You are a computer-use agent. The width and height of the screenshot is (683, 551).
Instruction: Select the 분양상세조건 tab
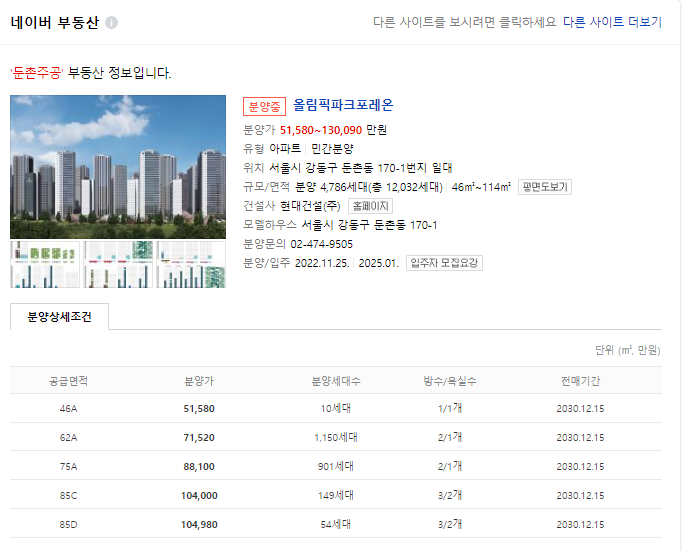click(59, 317)
